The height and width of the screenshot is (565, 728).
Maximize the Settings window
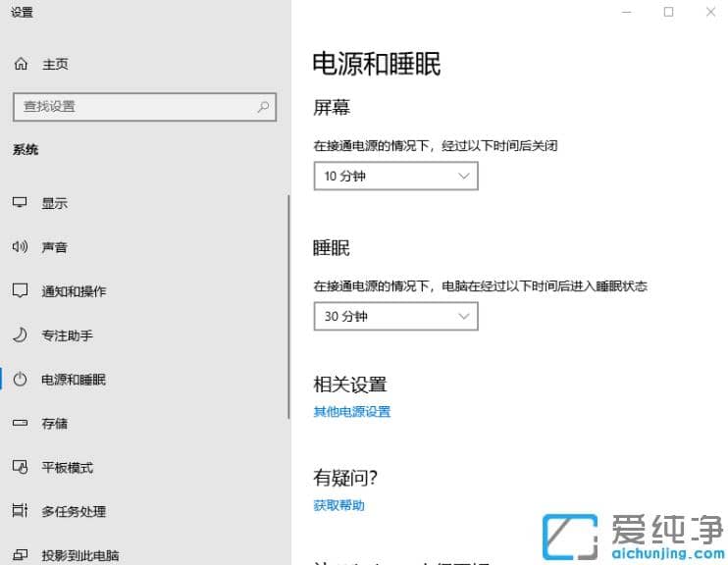[668, 12]
